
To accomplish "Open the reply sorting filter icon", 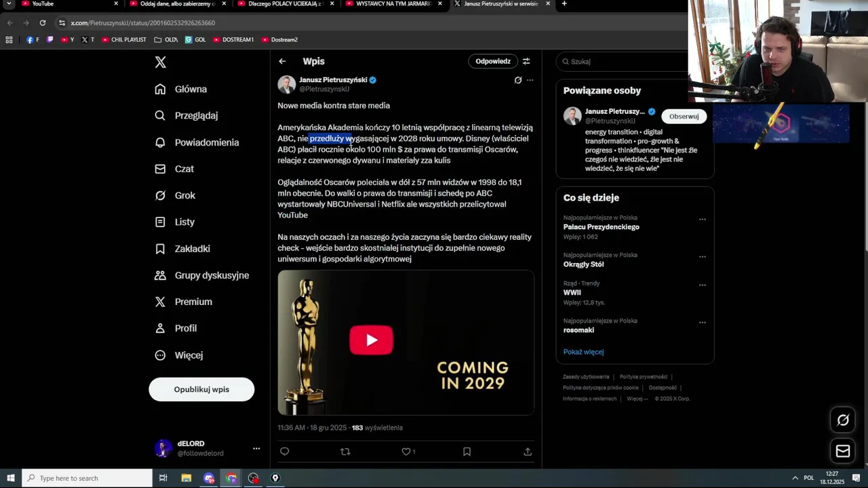I will 526,61.
